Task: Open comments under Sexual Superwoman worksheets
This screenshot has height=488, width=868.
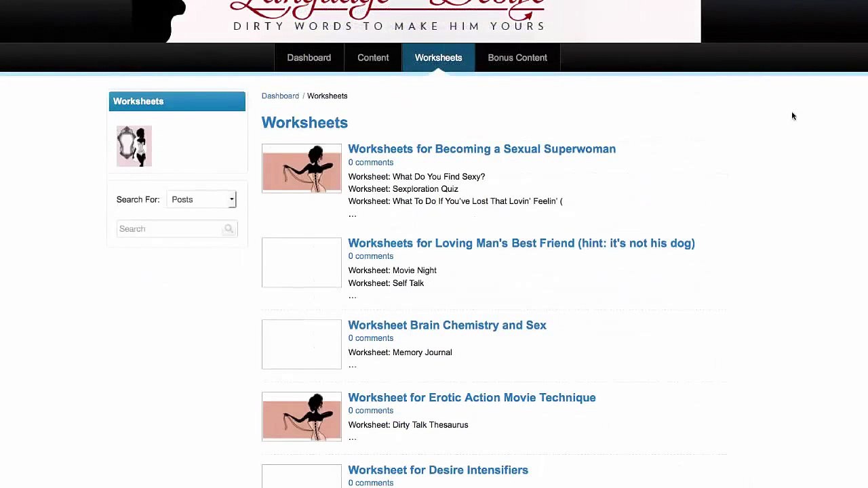Action: 370,163
